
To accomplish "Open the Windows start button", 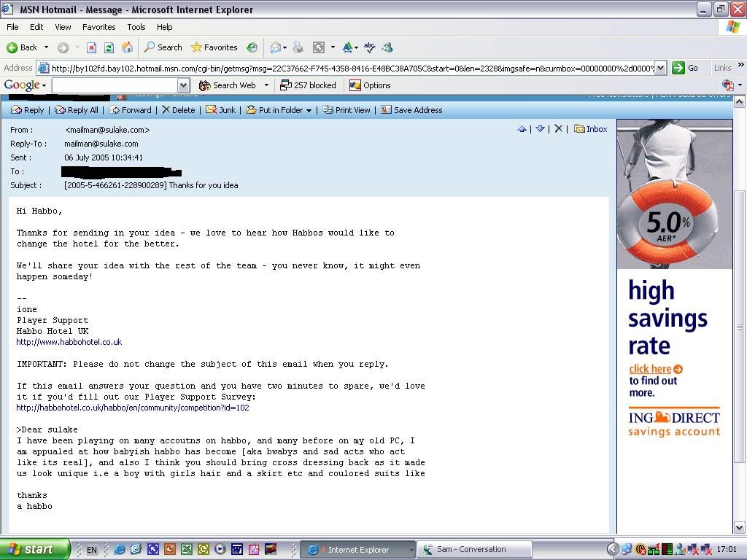I will (34, 549).
